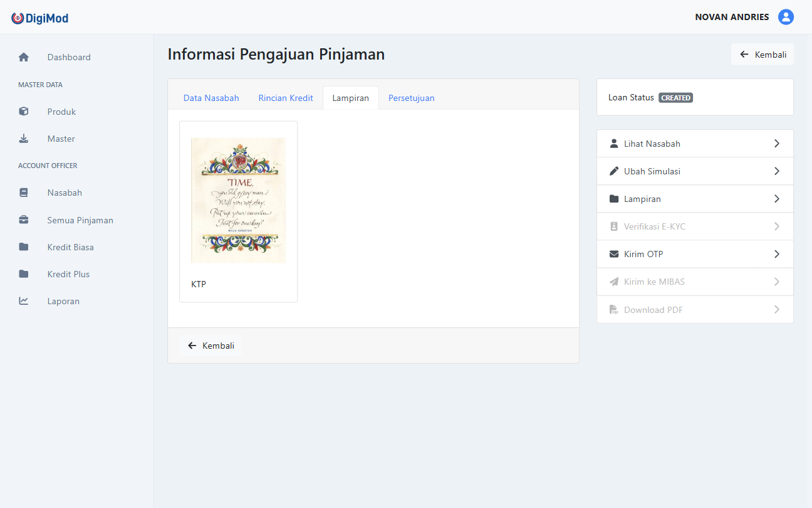The image size is (812, 508).
Task: Click the Dashboard home icon
Action: [x=24, y=57]
